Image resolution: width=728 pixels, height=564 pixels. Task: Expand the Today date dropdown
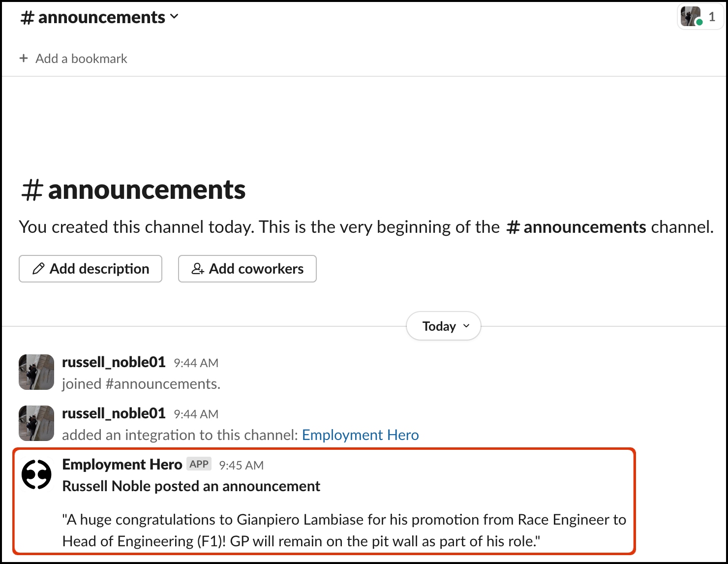[x=443, y=326]
